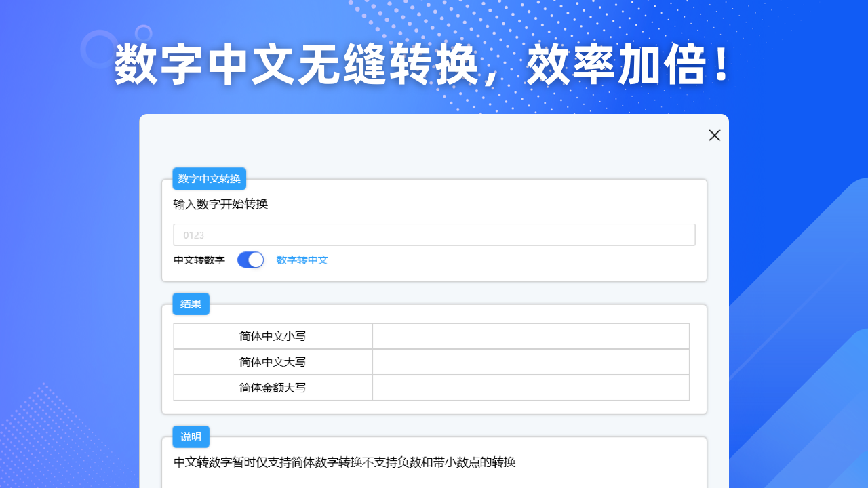Click the 说明 note about unsupported negative numbers
Screen dimensions: 868x488
click(343, 463)
